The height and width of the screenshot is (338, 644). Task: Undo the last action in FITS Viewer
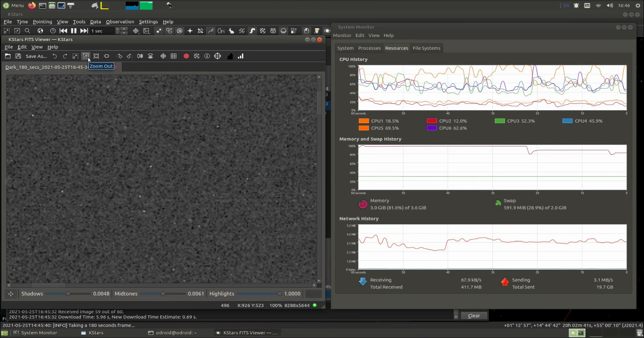click(x=55, y=56)
